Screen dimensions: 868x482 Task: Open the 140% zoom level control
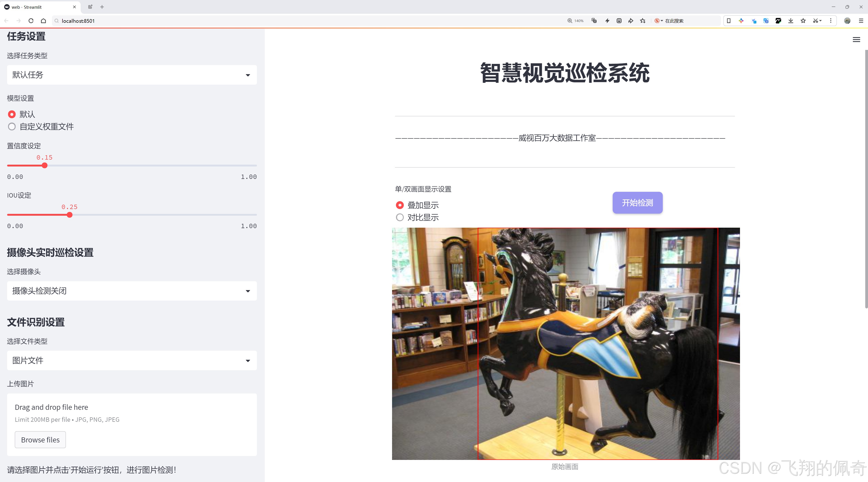pos(575,20)
